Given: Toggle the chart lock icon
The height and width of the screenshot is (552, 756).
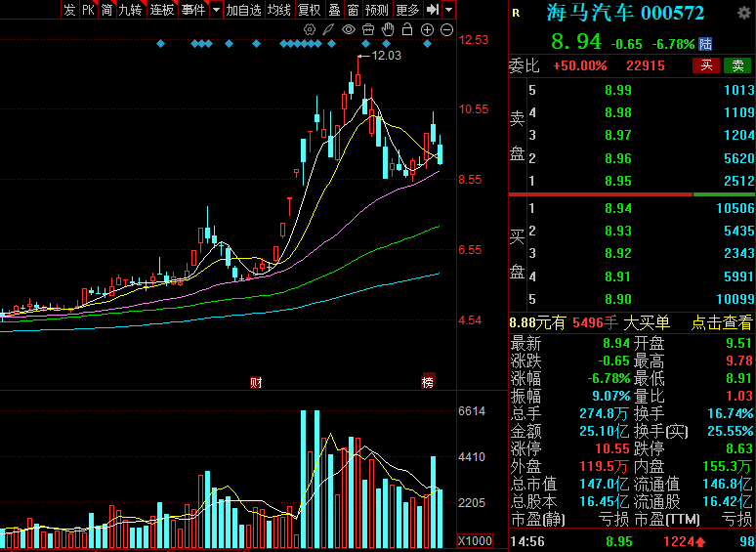Looking at the screenshot, I should pos(407,30).
